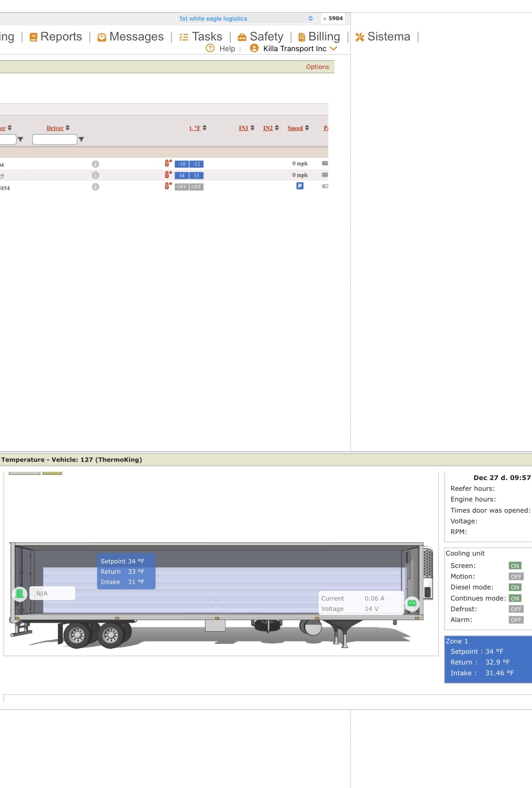Toggle the sort arrows beside IN1

(252, 128)
